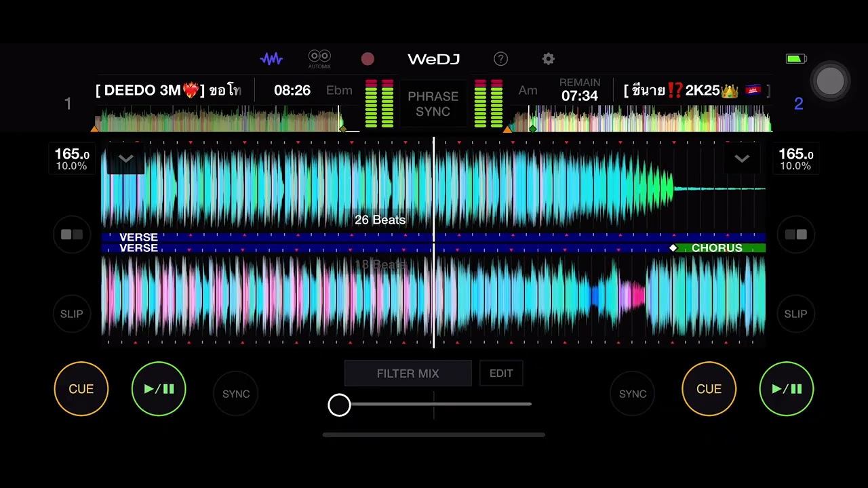Play or pause deck 2

point(787,389)
